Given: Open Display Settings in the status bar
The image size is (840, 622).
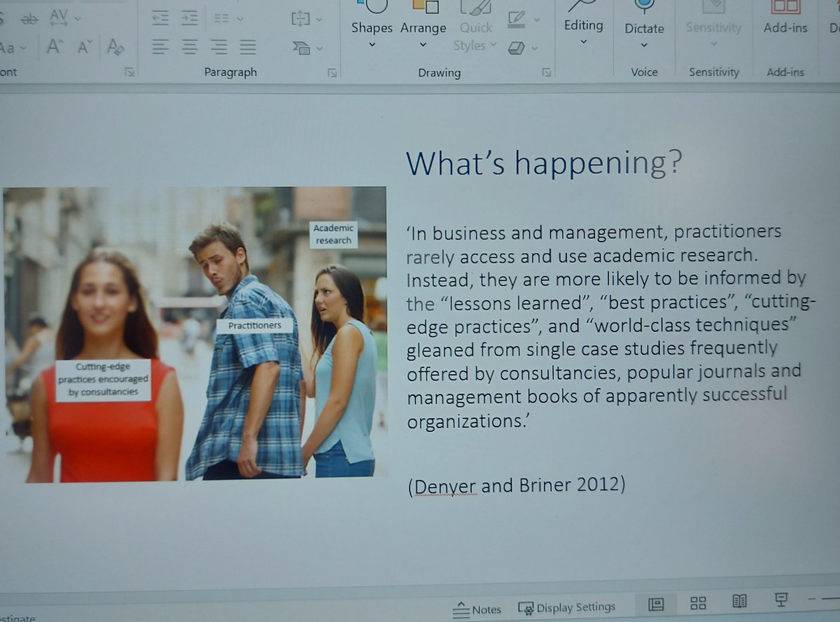Looking at the screenshot, I should tap(567, 607).
